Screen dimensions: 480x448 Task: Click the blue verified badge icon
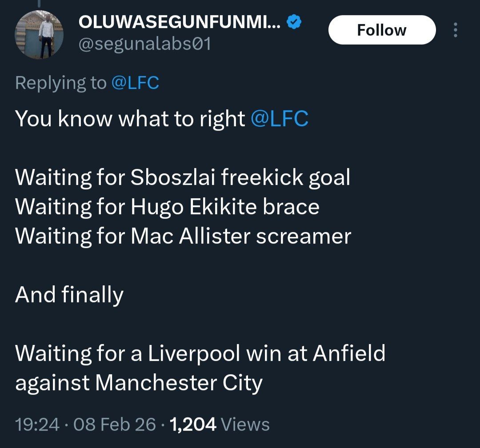pos(294,22)
